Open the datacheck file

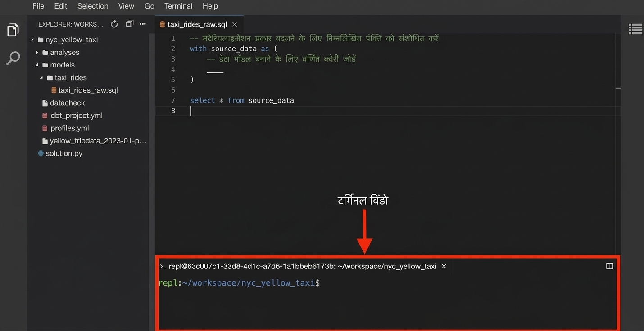68,103
